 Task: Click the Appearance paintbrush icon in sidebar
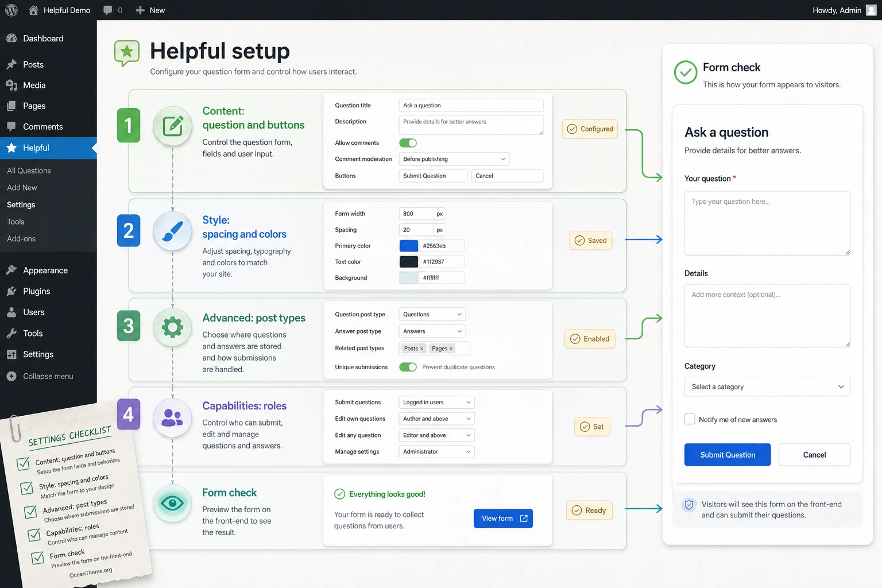(x=11, y=270)
